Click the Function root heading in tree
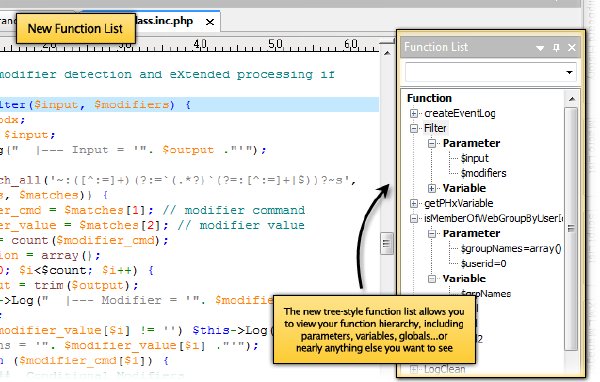 tap(429, 98)
